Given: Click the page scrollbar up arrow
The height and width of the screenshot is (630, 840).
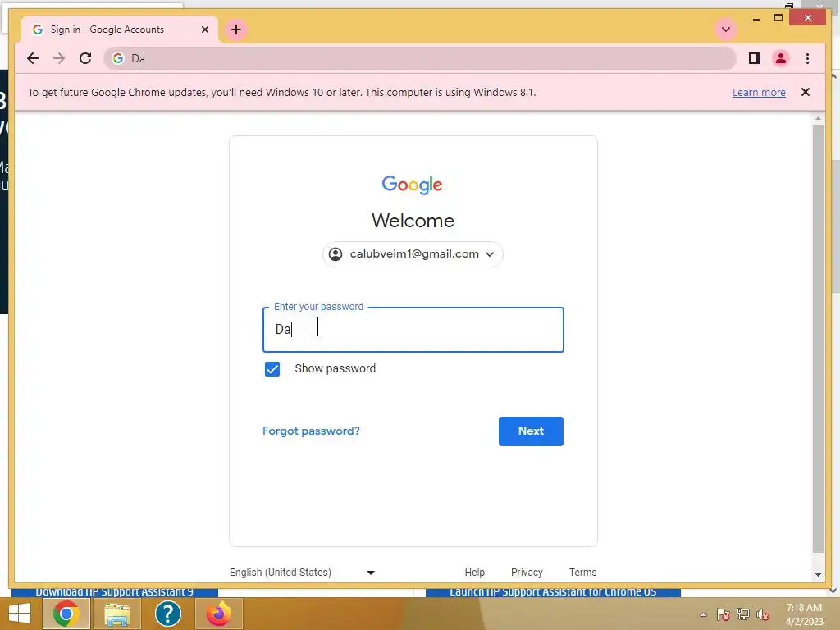Looking at the screenshot, I should tap(818, 118).
